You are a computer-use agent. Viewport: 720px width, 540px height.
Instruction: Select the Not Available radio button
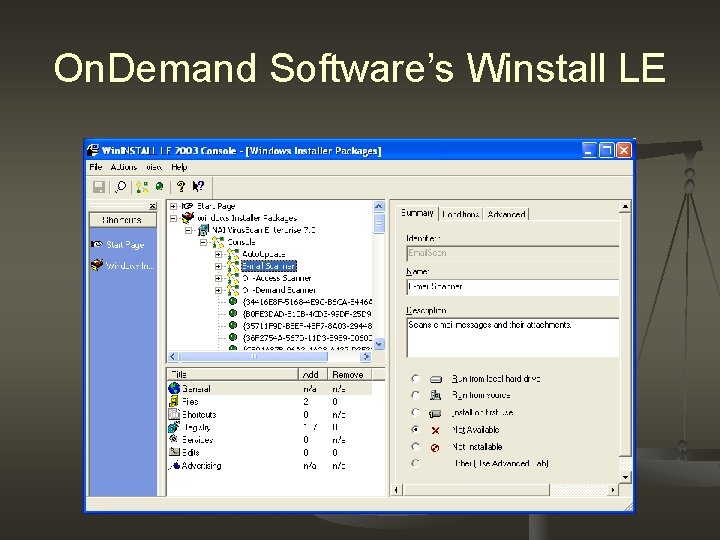pos(415,429)
